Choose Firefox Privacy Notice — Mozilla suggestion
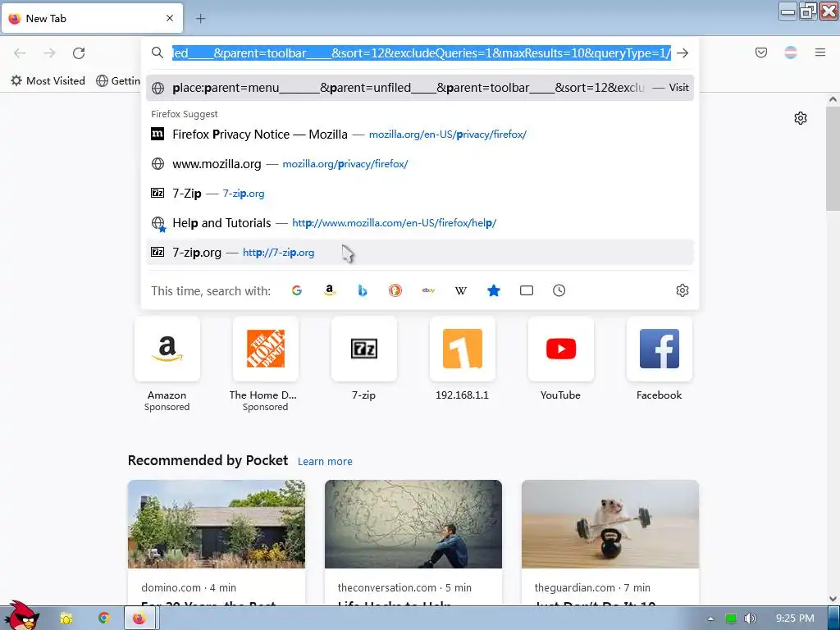Viewport: 840px width, 630px height. tap(419, 135)
